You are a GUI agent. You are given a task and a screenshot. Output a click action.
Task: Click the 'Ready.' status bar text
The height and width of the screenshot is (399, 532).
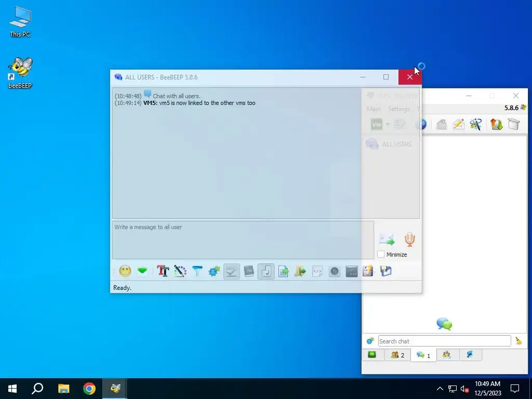[x=122, y=288]
